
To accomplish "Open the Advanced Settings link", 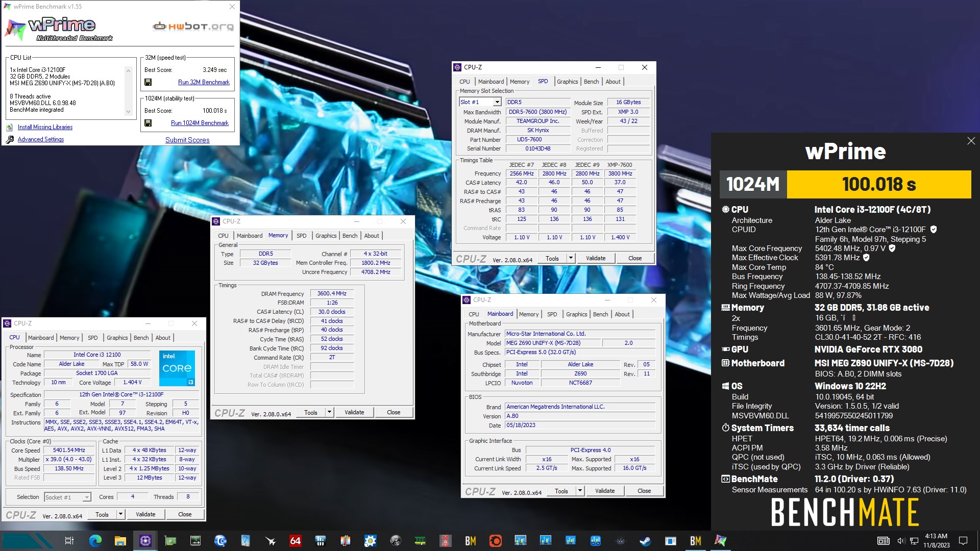I will click(x=41, y=139).
